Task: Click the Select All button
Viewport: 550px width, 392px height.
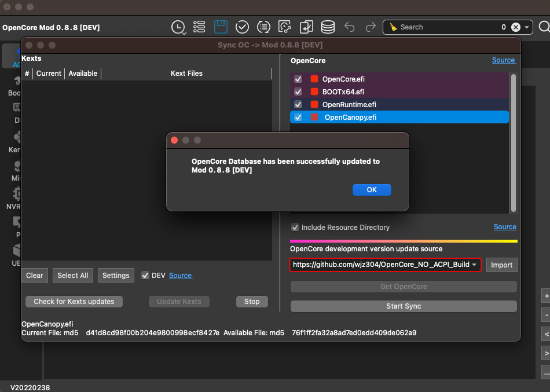Action: click(73, 276)
